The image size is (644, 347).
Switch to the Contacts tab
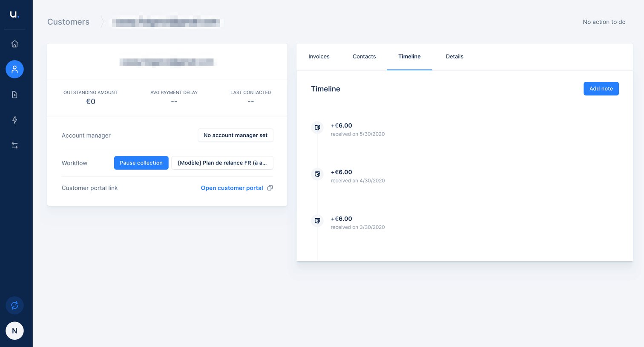[364, 56]
